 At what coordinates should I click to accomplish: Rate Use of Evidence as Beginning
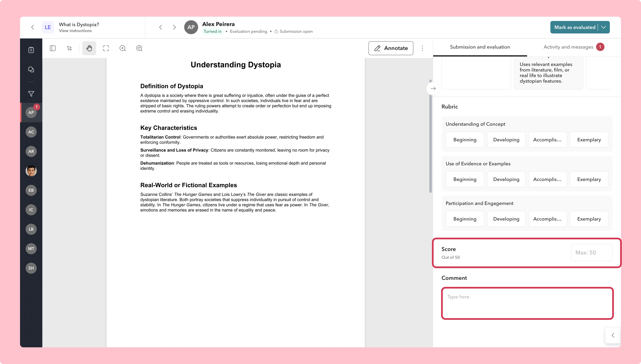coord(465,179)
